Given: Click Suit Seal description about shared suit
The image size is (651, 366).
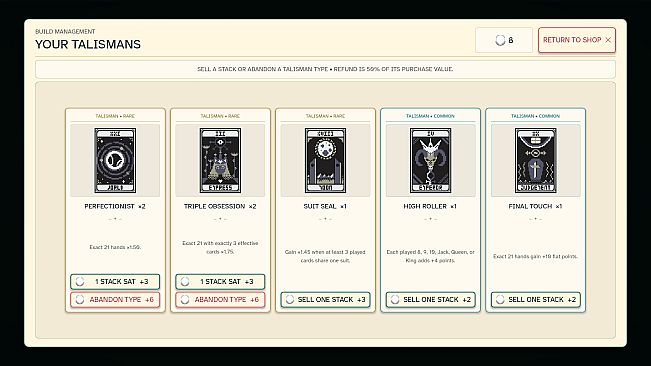Looking at the screenshot, I should tap(325, 256).
